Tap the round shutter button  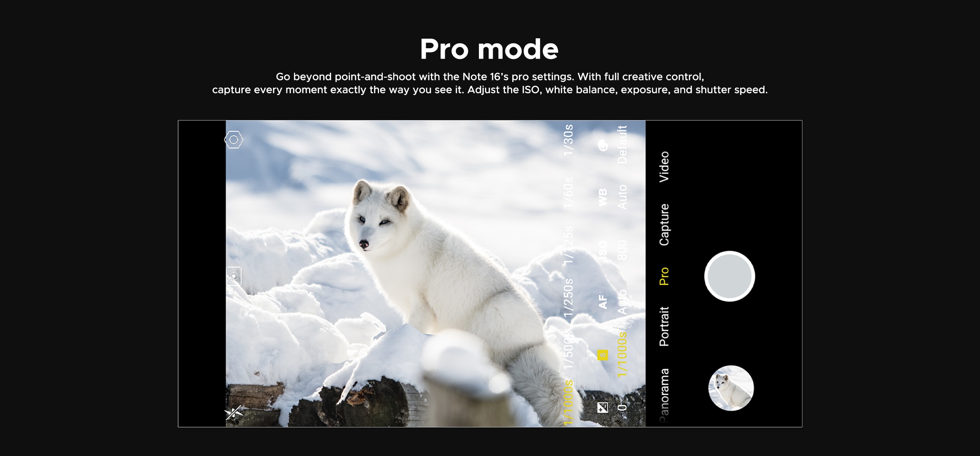point(730,276)
